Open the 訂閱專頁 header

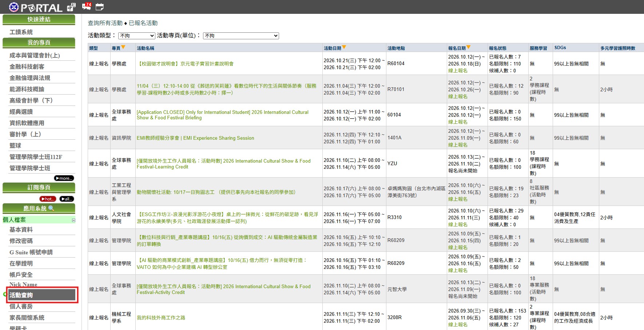(x=39, y=187)
